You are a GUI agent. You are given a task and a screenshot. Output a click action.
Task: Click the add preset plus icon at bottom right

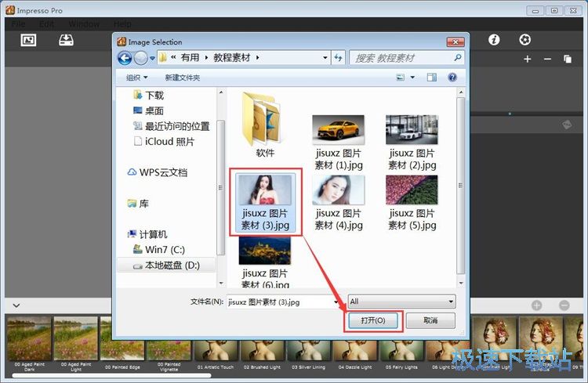536,305
